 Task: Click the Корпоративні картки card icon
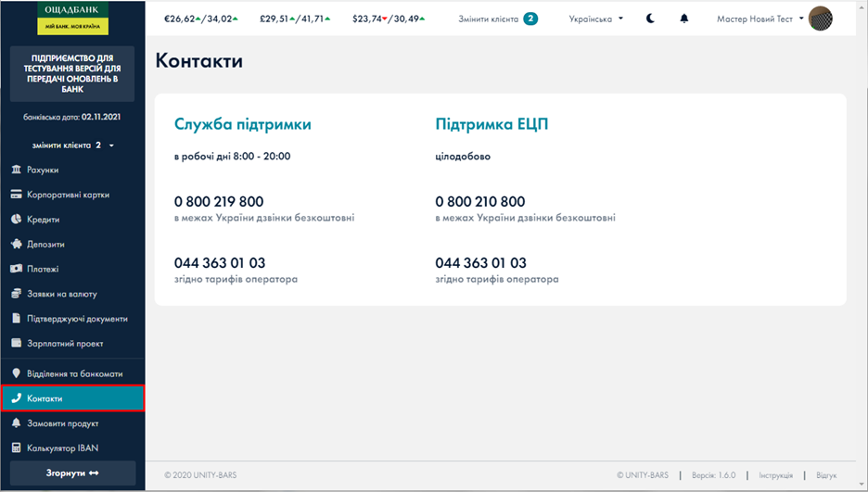click(x=16, y=196)
